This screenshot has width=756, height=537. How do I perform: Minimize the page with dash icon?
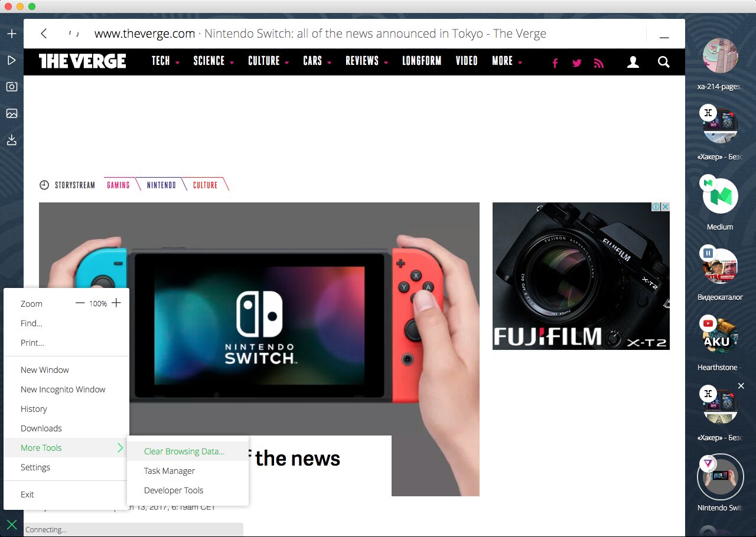point(664,37)
